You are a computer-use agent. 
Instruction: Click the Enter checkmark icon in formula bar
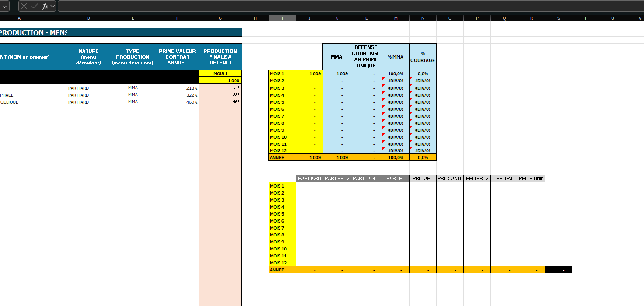(35, 6)
